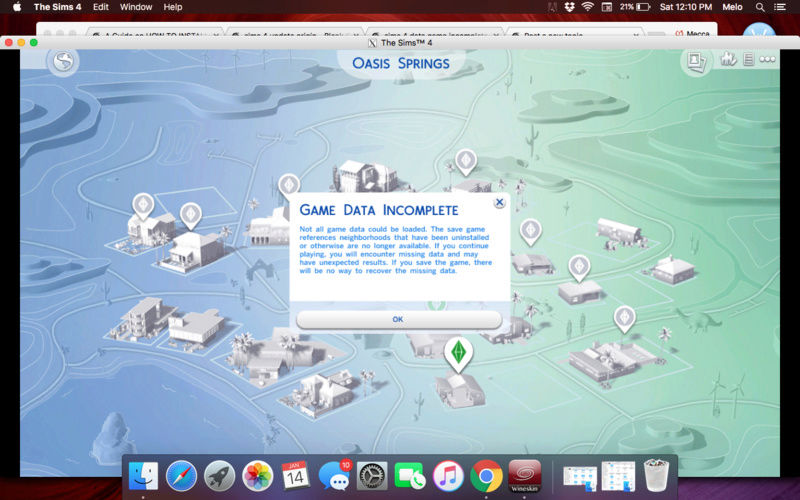Image resolution: width=800 pixels, height=500 pixels.
Task: Launch Safari from the Dock
Action: (181, 476)
